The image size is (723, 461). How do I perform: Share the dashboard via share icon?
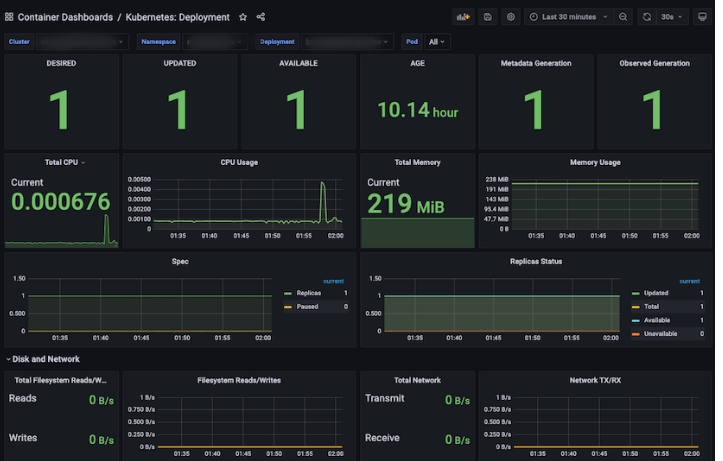point(261,17)
